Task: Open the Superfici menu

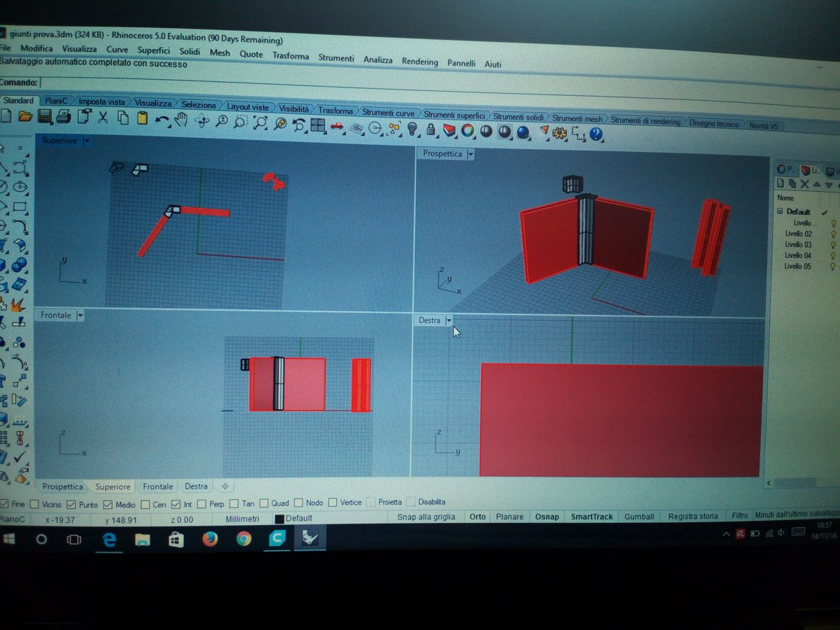Action: coord(153,50)
